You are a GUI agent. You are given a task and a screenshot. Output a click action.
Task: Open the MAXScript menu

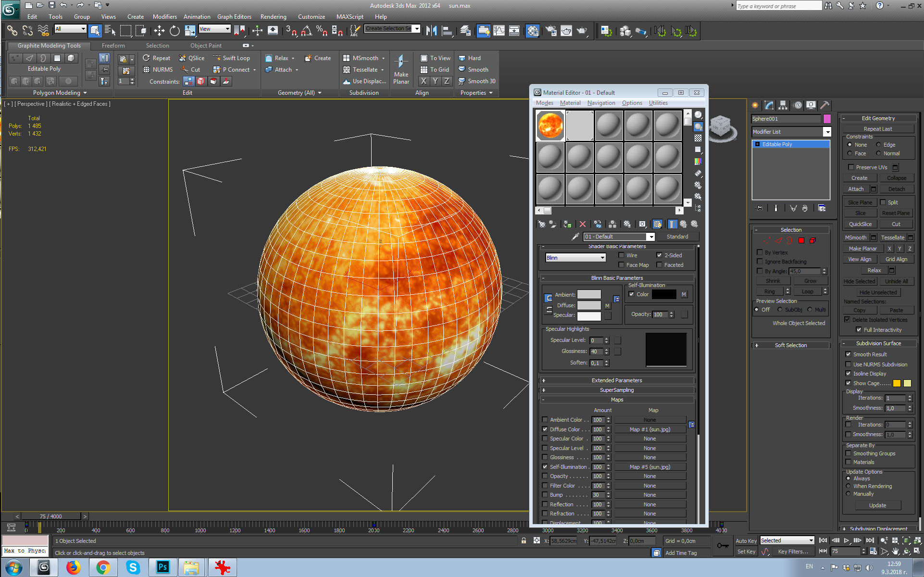point(350,17)
